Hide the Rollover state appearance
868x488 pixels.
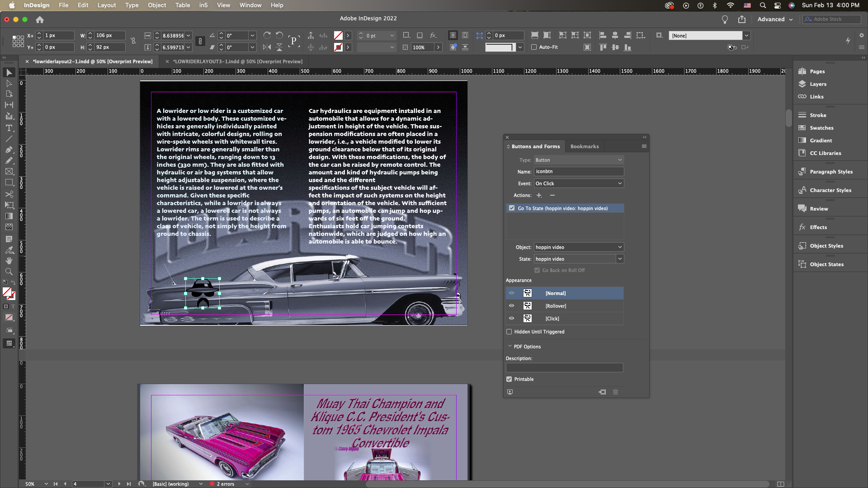coord(511,306)
